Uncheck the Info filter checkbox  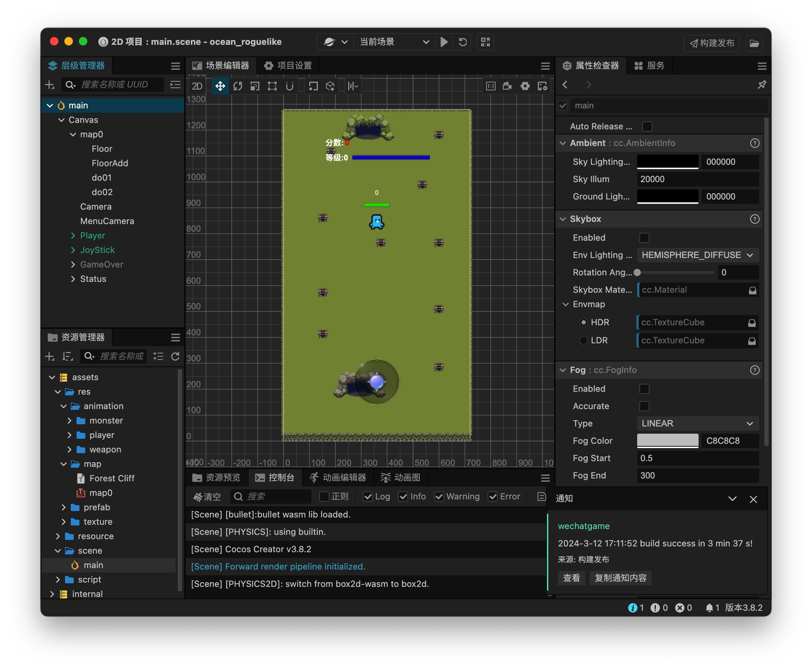(403, 496)
